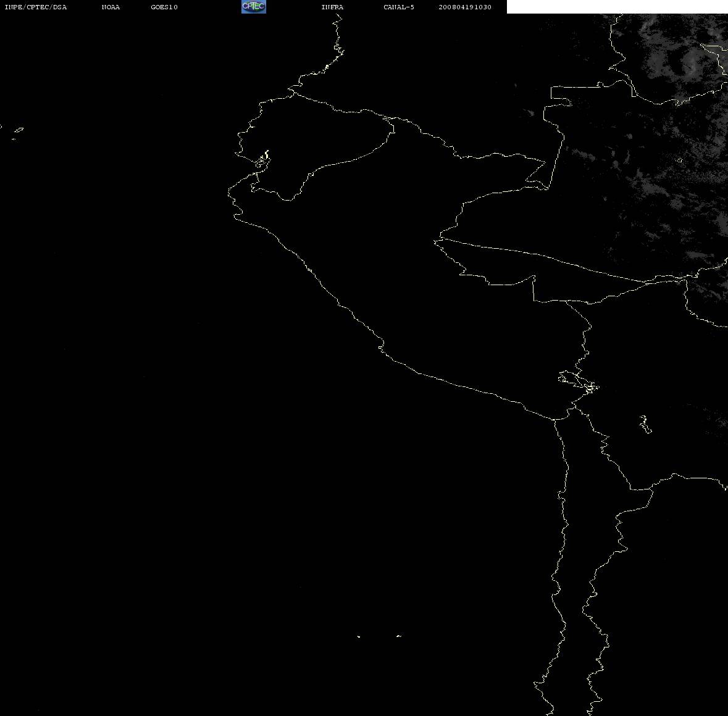Click the CANAL-5 label
This screenshot has width=728, height=716.
399,7
